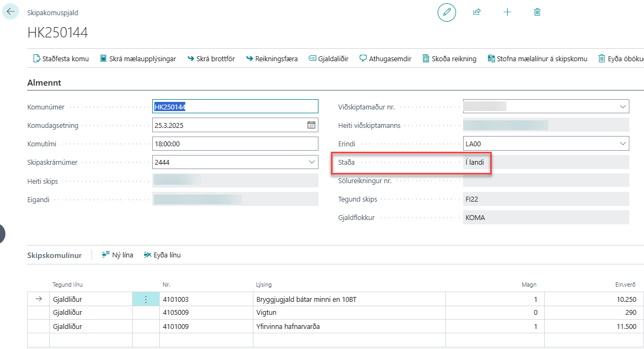Image resolution: width=644 pixels, height=349 pixels.
Task: Open Skoða reikning
Action: tap(449, 59)
